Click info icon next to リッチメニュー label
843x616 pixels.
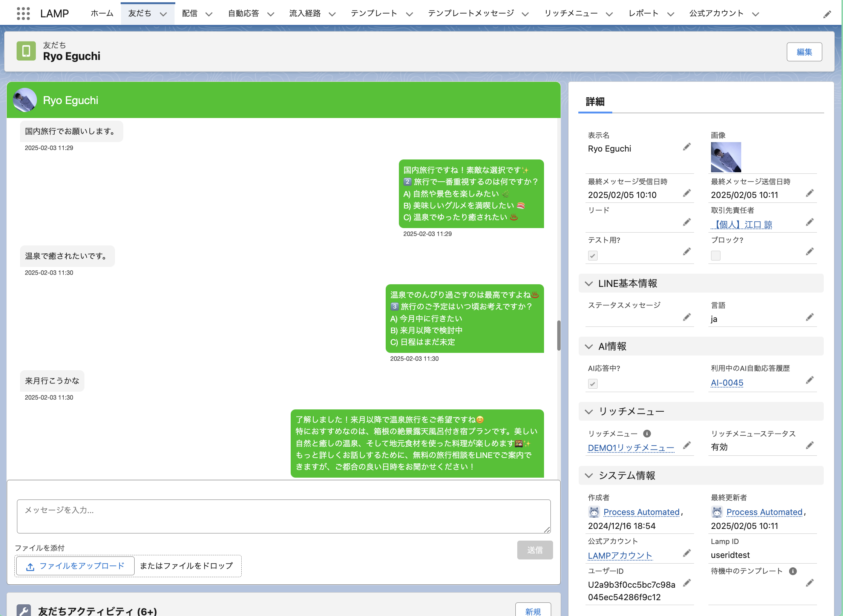647,434
